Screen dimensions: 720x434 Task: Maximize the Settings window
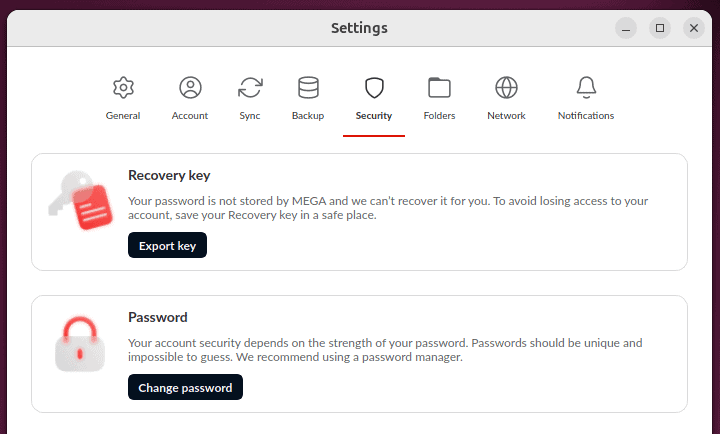pyautogui.click(x=660, y=28)
